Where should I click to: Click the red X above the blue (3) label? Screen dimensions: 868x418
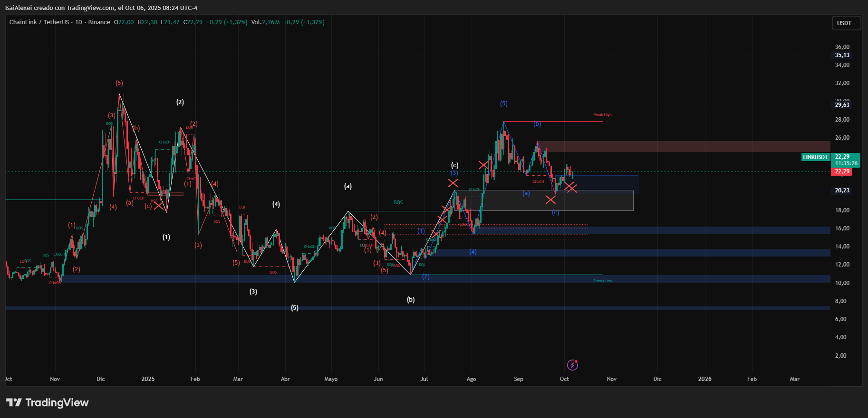(x=453, y=183)
